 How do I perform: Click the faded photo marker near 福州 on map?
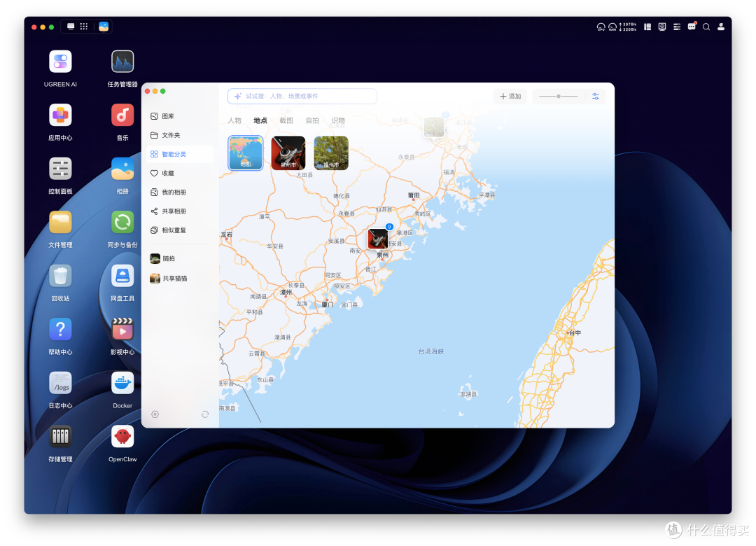pyautogui.click(x=434, y=127)
